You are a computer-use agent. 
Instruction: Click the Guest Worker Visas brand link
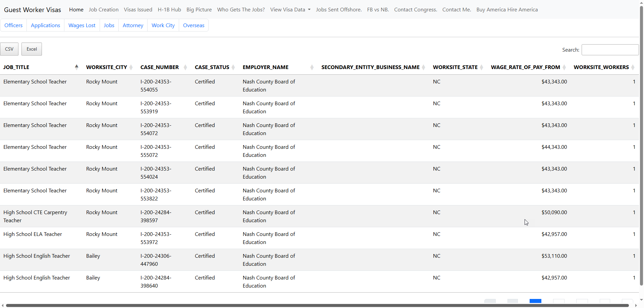coord(33,10)
